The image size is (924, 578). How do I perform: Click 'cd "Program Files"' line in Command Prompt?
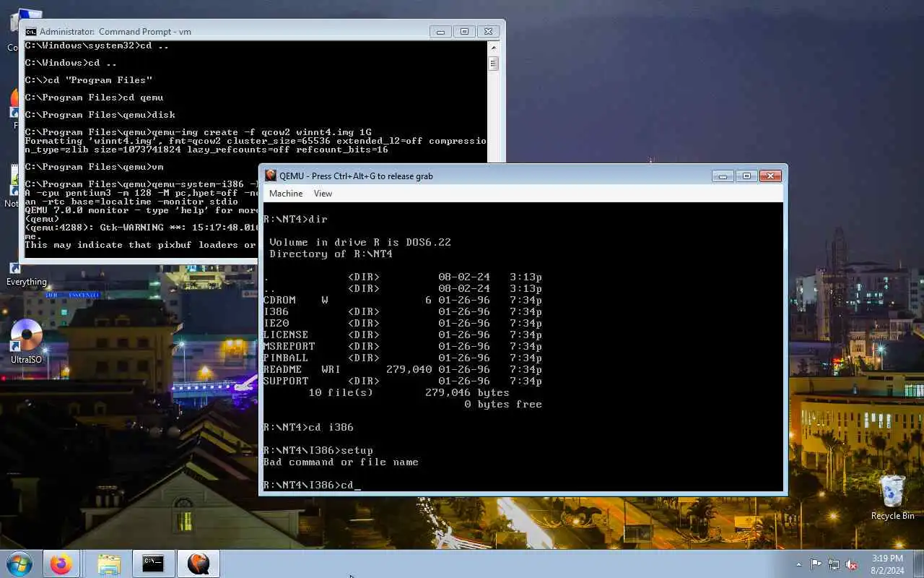[88, 80]
